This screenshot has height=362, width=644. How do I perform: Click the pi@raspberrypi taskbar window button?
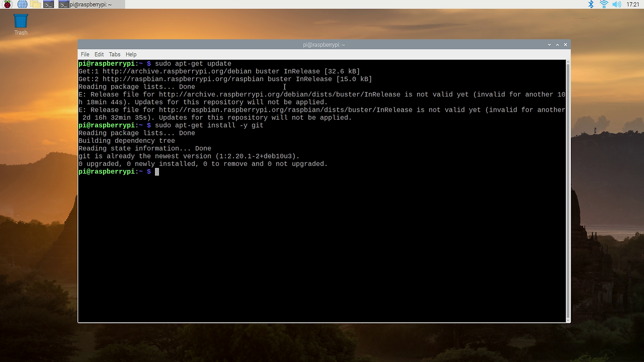coord(91,5)
